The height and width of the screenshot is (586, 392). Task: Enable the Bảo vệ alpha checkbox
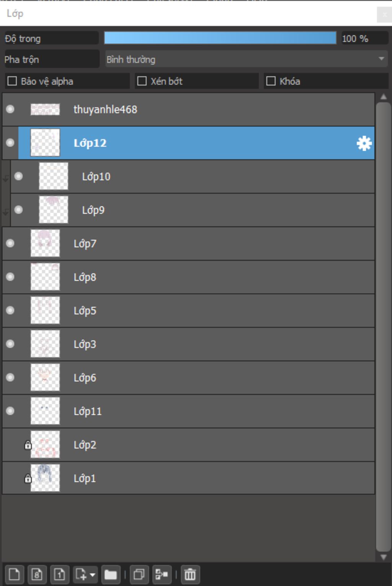tap(12, 81)
